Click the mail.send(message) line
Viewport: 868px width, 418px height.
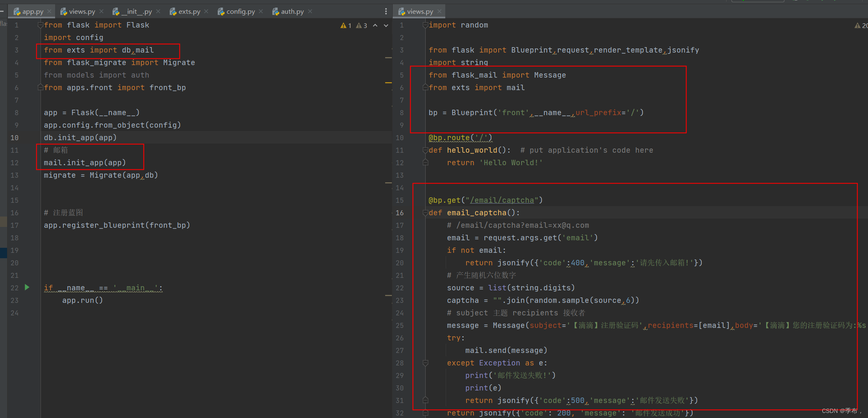point(506,350)
